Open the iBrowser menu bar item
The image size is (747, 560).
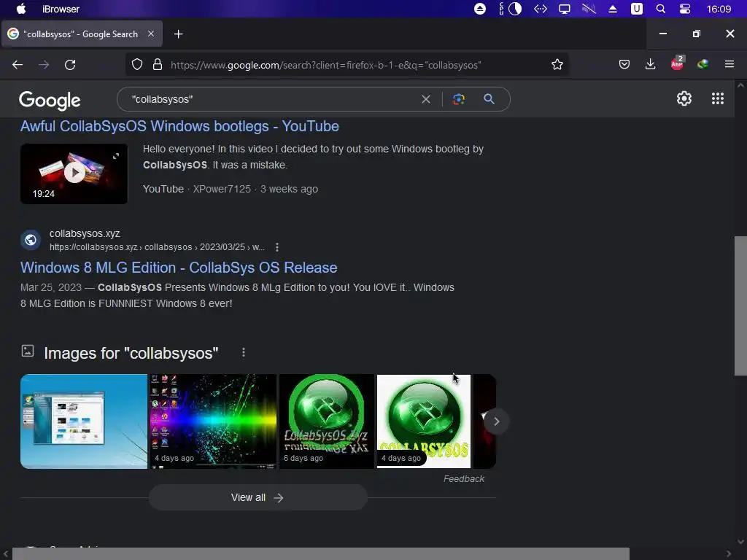pyautogui.click(x=61, y=9)
